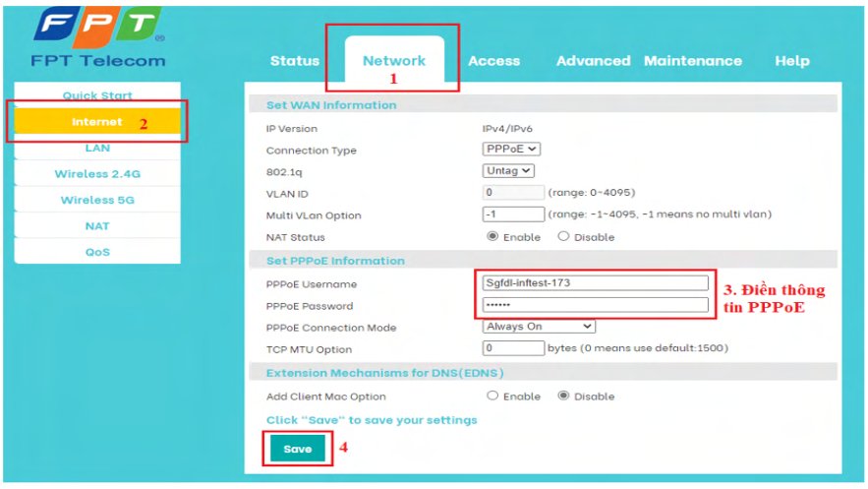Click the PPPoE Username field
The height and width of the screenshot is (489, 868).
595,283
